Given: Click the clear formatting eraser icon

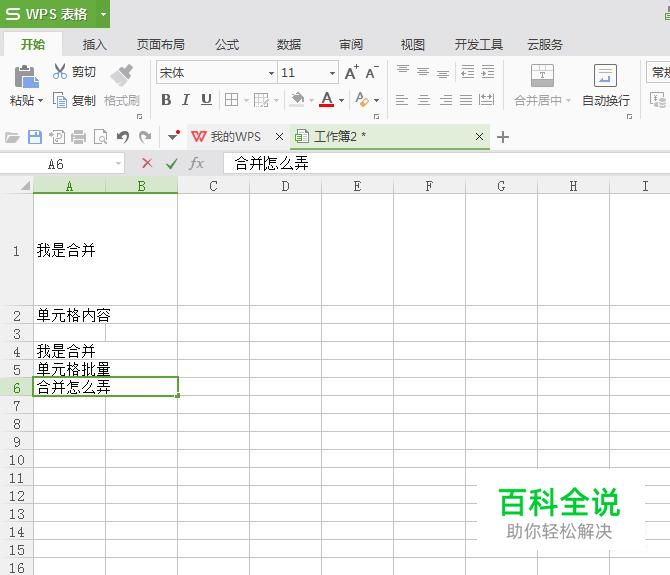Looking at the screenshot, I should [362, 100].
